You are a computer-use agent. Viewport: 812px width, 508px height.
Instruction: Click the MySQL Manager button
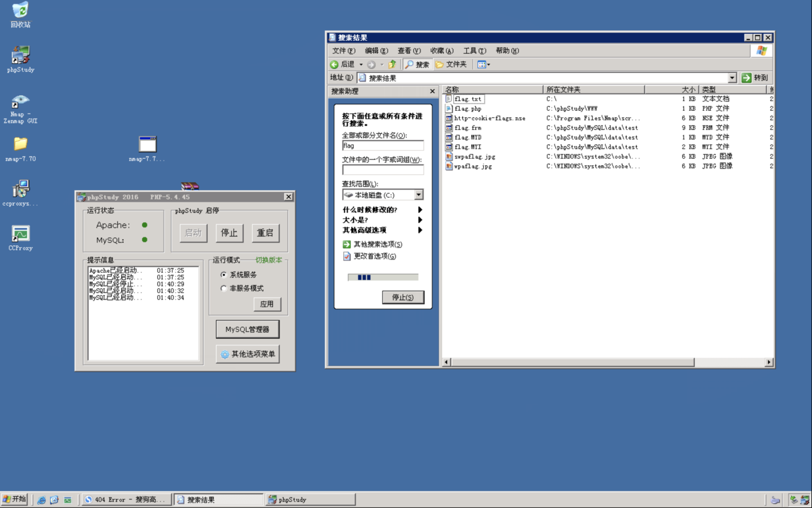[x=247, y=329]
